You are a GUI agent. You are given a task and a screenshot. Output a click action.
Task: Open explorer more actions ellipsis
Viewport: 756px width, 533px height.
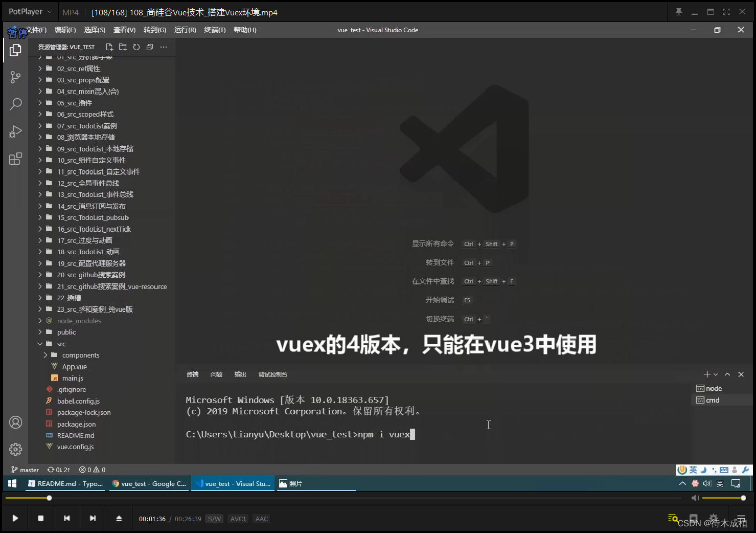coord(164,47)
